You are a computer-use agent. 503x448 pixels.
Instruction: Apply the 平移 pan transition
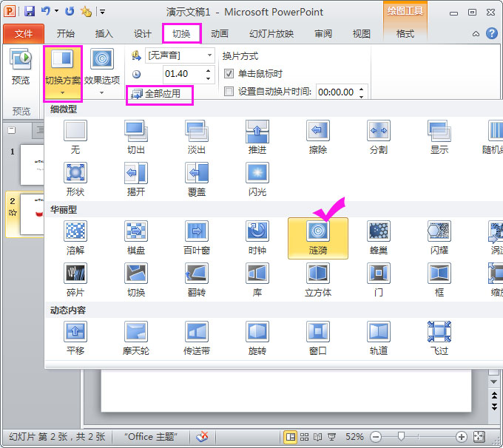(x=75, y=339)
